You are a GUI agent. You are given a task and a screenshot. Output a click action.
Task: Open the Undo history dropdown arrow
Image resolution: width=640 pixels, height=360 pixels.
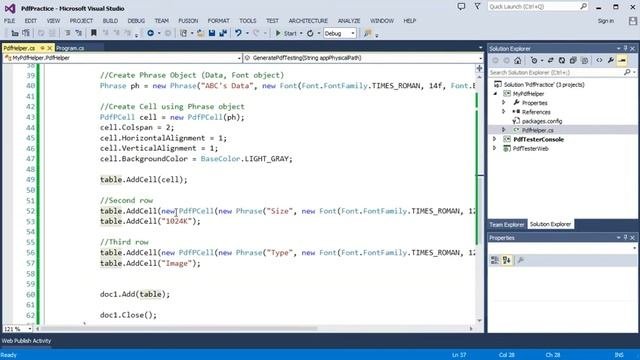coord(247,33)
